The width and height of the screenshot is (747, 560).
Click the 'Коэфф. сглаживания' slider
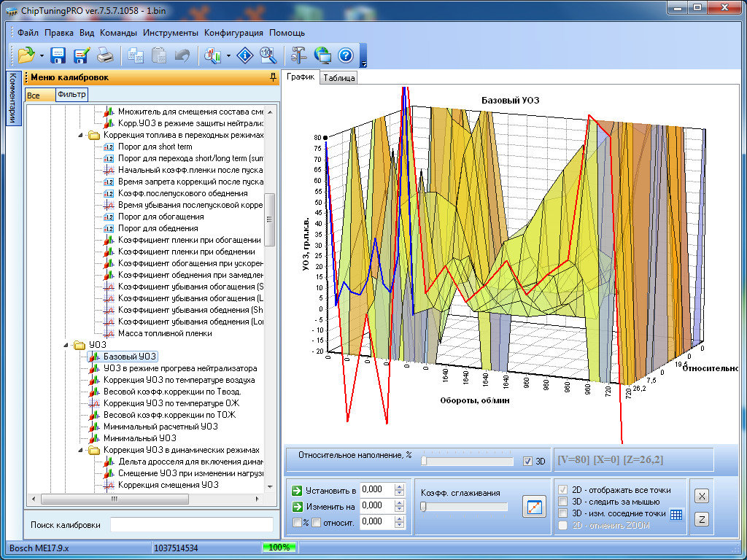click(x=464, y=507)
